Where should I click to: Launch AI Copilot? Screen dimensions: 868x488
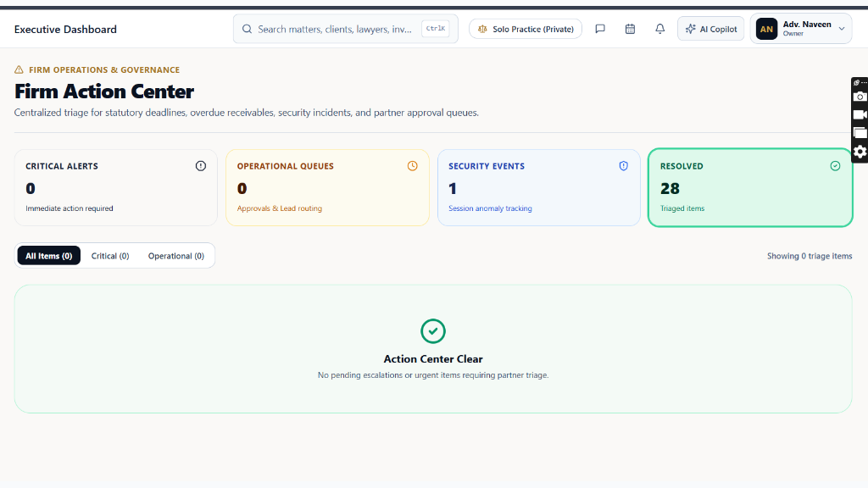pyautogui.click(x=711, y=29)
